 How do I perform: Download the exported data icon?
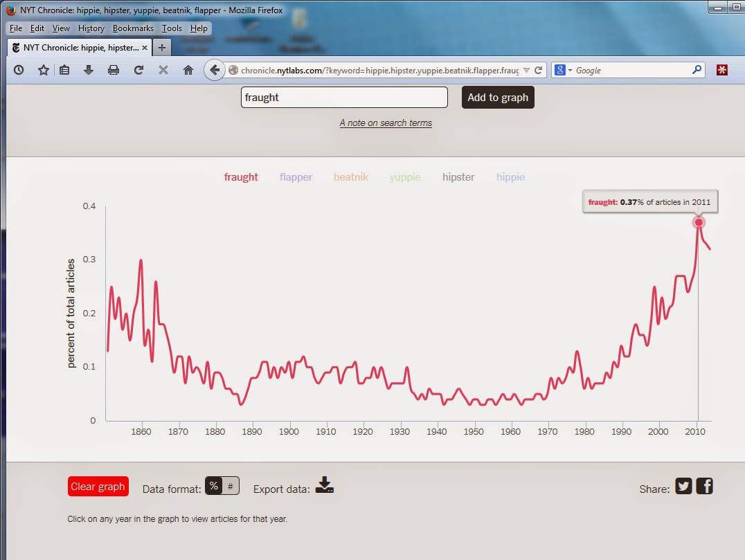(x=325, y=485)
